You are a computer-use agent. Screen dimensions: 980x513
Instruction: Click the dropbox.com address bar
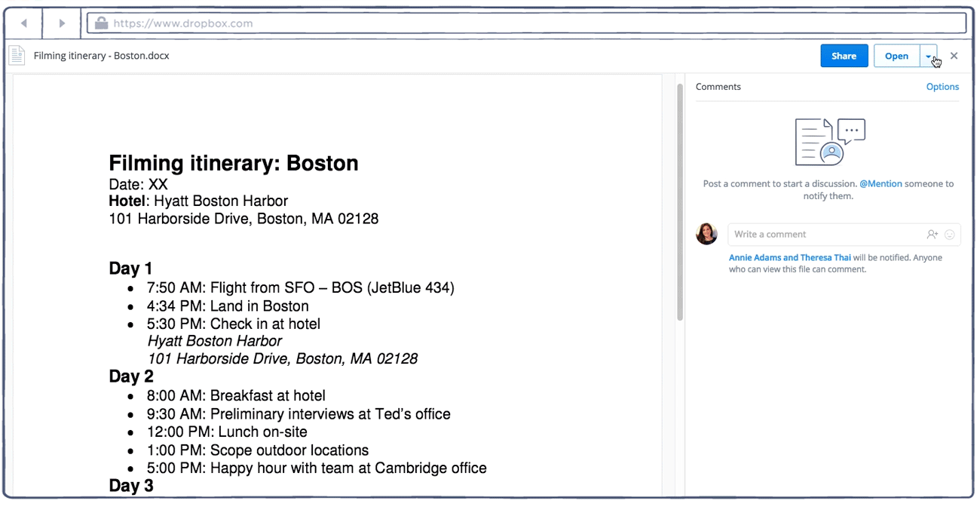point(528,23)
